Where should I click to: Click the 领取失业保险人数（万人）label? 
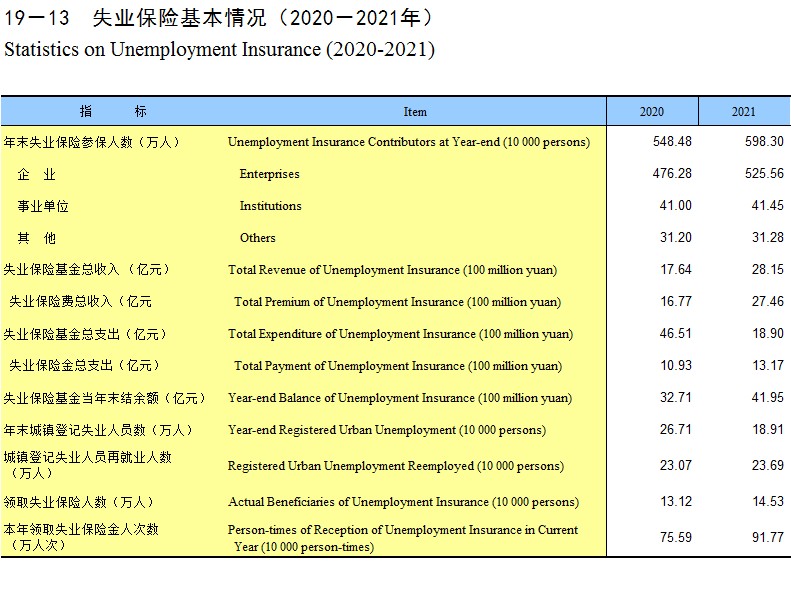click(x=78, y=502)
